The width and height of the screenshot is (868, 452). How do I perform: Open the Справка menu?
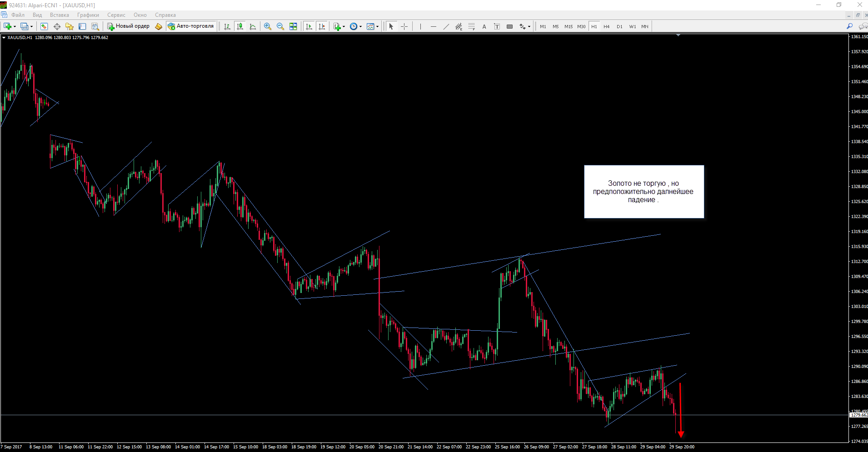click(x=165, y=15)
